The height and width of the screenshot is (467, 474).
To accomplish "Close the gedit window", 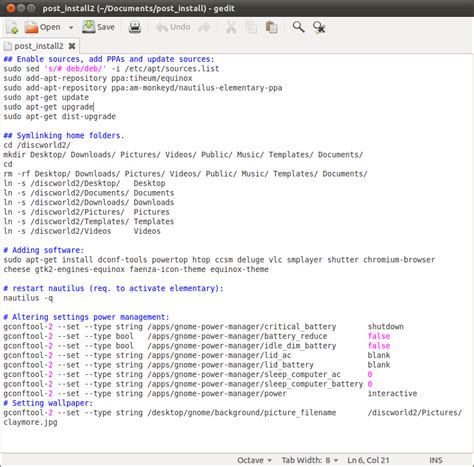I will [11, 8].
